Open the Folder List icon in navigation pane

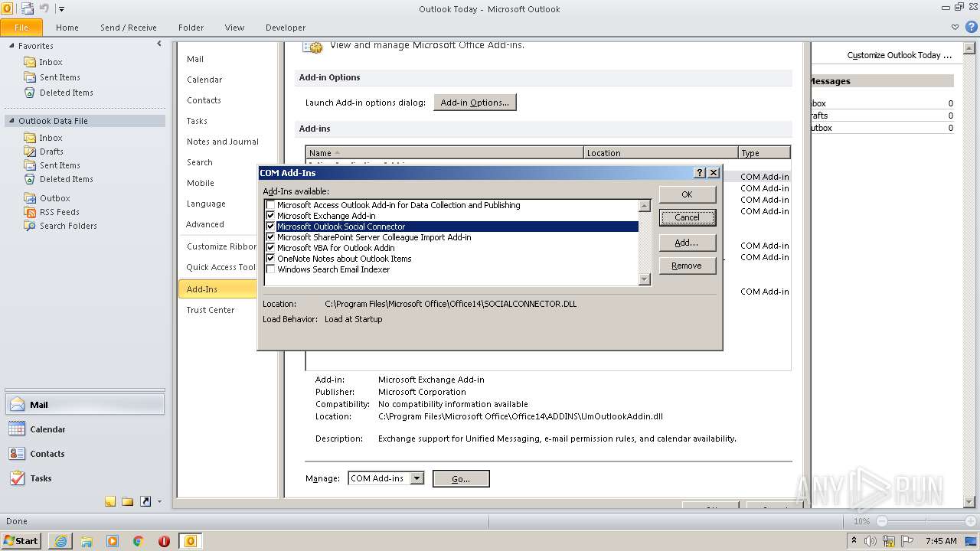point(127,501)
